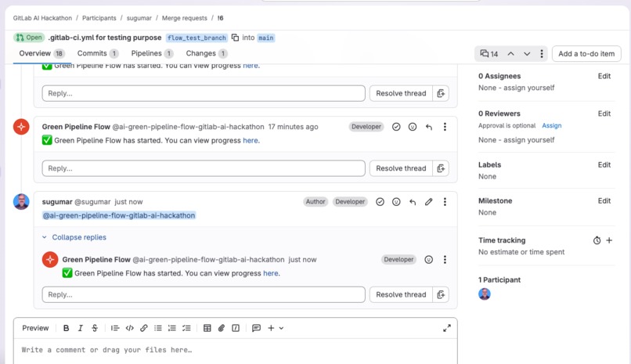Image resolution: width=631 pixels, height=364 pixels.
Task: Open thread options kebab next to 14 counter
Action: pyautogui.click(x=542, y=53)
